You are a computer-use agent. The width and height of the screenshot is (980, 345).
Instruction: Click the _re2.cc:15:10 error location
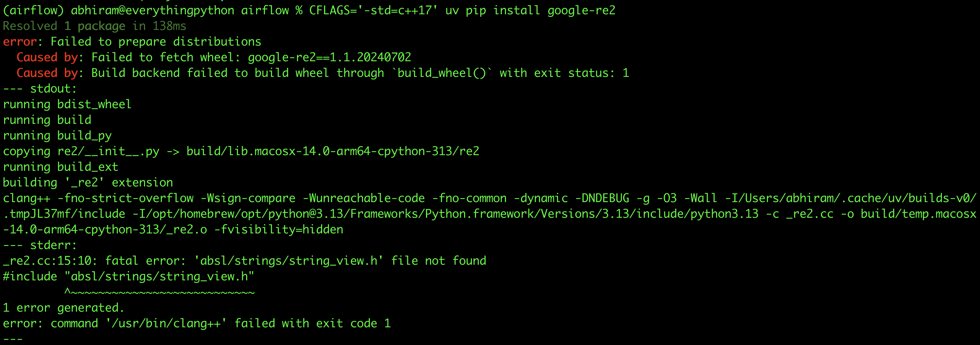coord(50,261)
